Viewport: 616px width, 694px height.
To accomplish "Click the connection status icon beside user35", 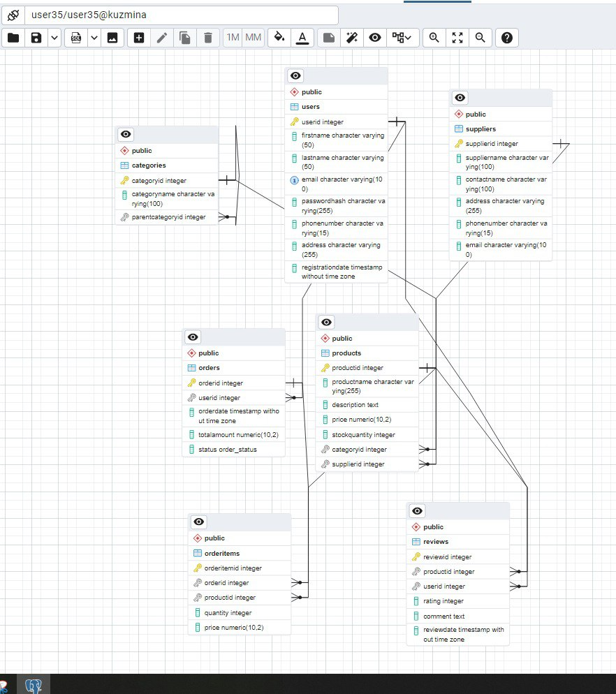I will [13, 15].
